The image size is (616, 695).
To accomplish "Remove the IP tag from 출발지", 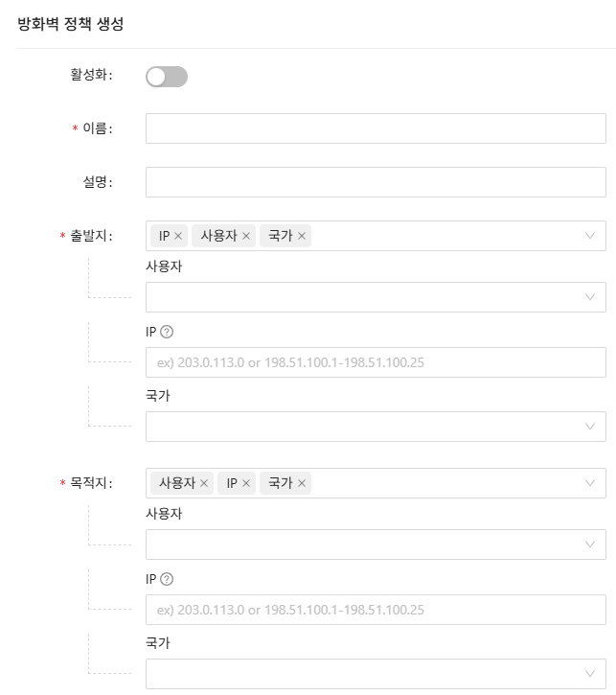I will pos(178,236).
